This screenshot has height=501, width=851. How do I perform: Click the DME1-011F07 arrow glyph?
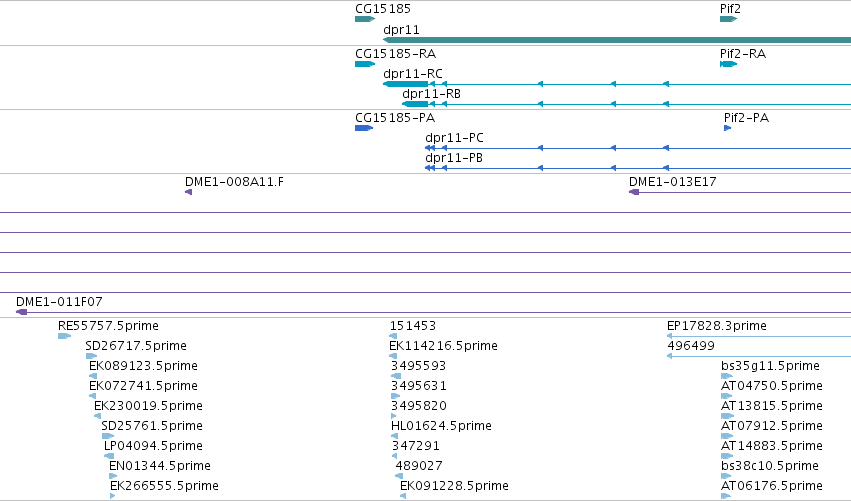pyautogui.click(x=22, y=312)
